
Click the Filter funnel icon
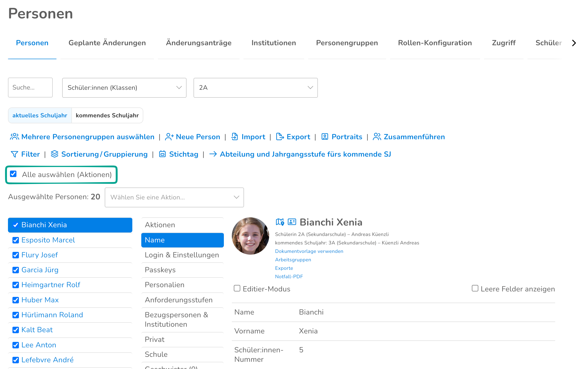point(14,154)
